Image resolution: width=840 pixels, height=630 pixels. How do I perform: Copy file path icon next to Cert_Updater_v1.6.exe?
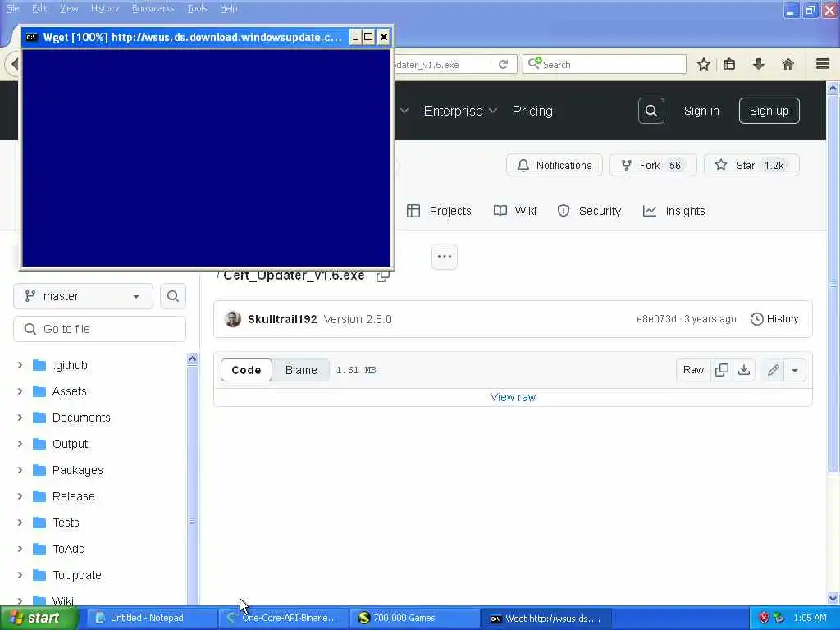tap(382, 276)
